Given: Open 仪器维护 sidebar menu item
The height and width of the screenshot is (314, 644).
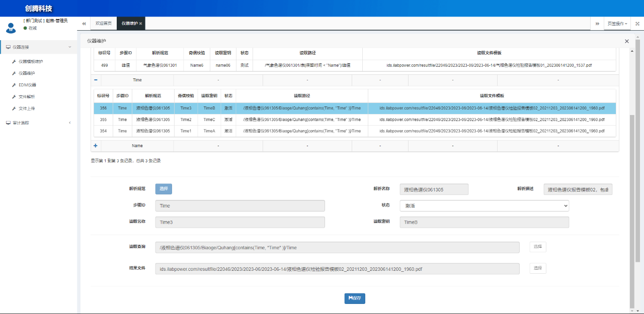Looking at the screenshot, I should click(x=27, y=73).
